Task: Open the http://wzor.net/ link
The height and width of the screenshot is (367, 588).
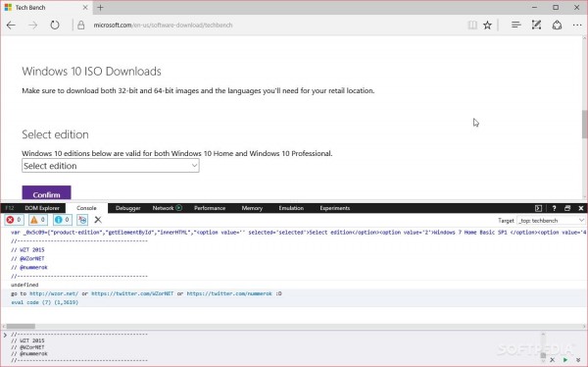Action: [54, 293]
